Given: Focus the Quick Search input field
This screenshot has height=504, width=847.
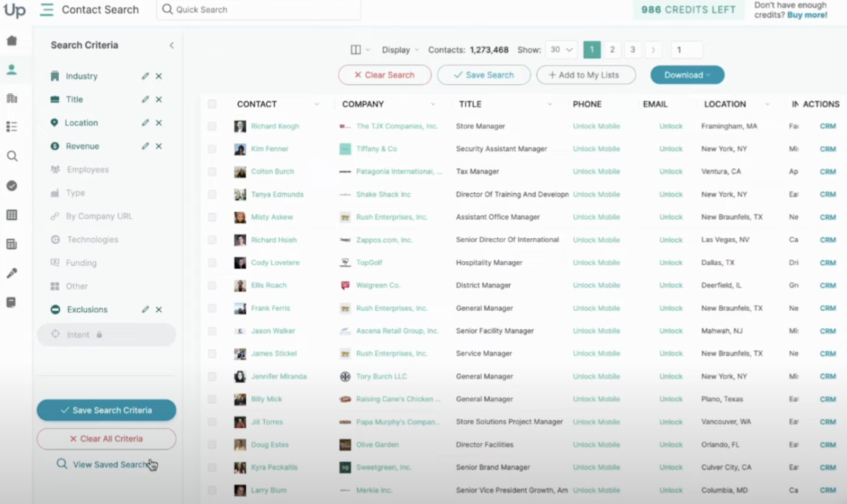Looking at the screenshot, I should (x=259, y=10).
